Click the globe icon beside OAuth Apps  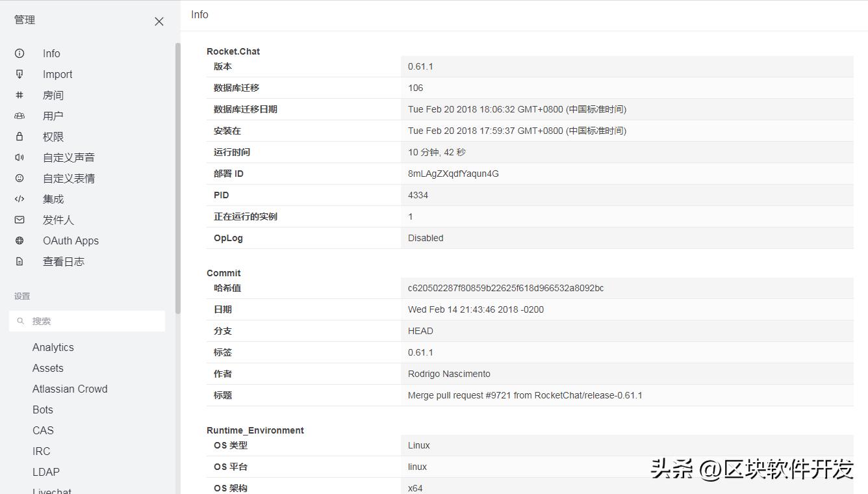[19, 240]
